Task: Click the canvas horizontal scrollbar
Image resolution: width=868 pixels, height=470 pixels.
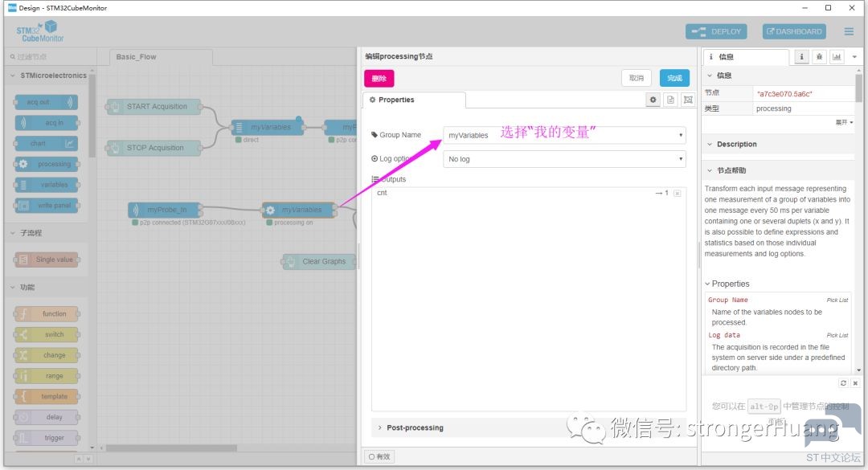Action: pos(172,448)
